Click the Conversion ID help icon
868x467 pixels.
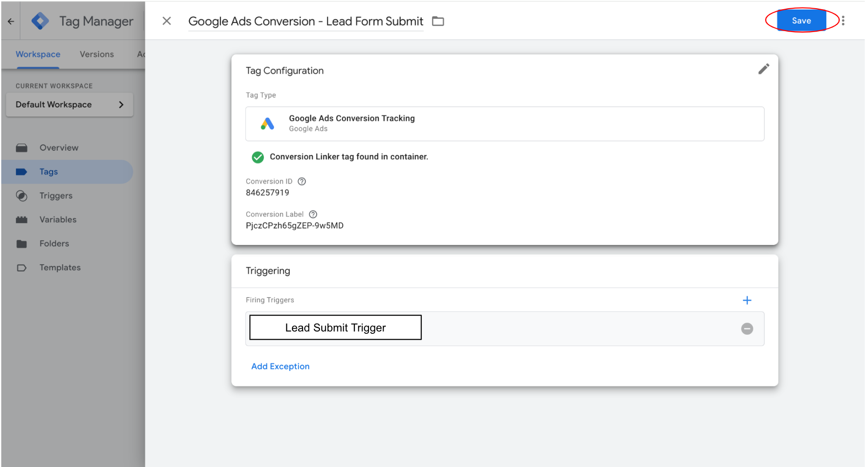[x=302, y=181]
